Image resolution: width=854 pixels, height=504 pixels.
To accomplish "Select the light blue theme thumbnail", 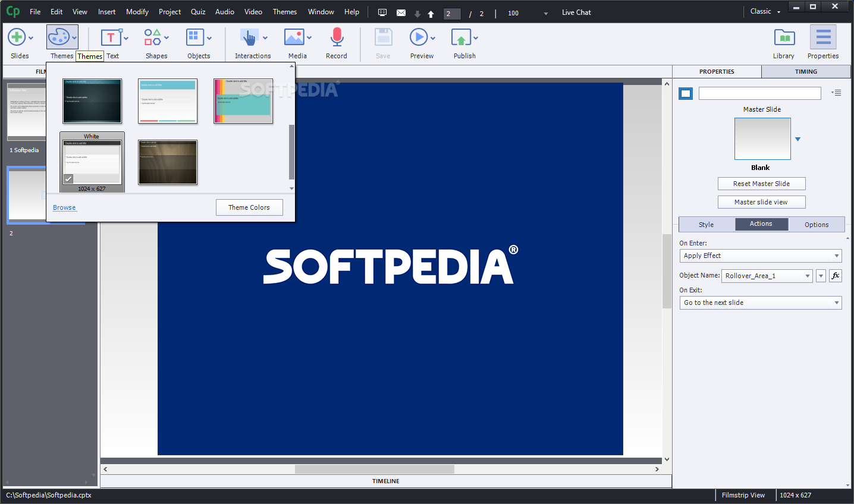I will [x=168, y=101].
